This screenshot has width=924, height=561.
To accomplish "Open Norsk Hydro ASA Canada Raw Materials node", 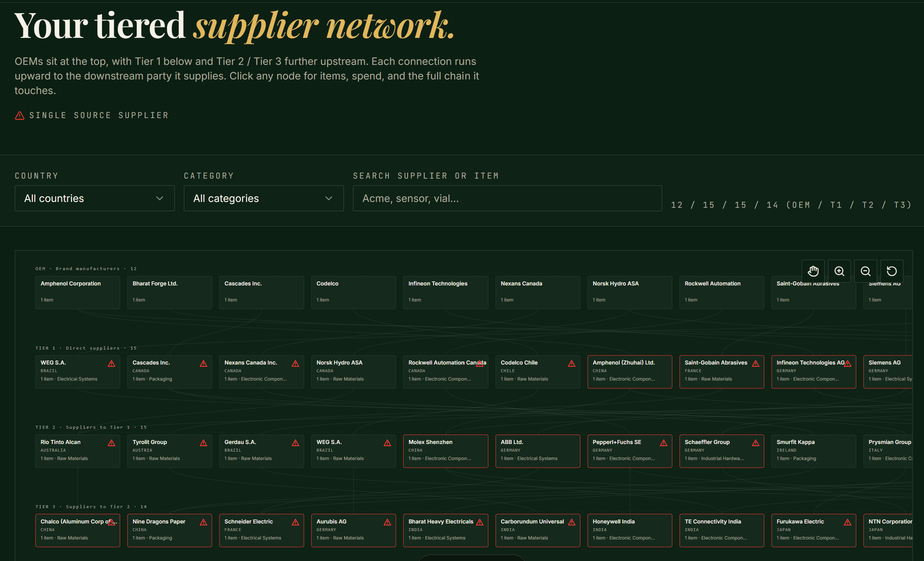I will pyautogui.click(x=354, y=371).
